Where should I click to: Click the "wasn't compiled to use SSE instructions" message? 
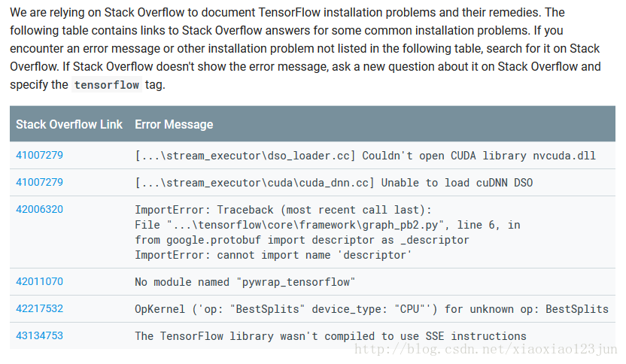(330, 336)
